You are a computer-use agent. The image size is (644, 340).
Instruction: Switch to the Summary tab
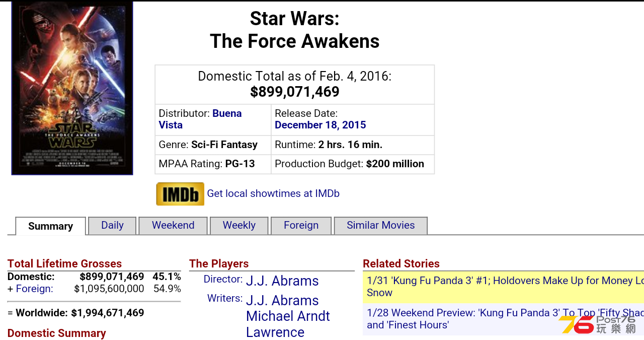[50, 226]
